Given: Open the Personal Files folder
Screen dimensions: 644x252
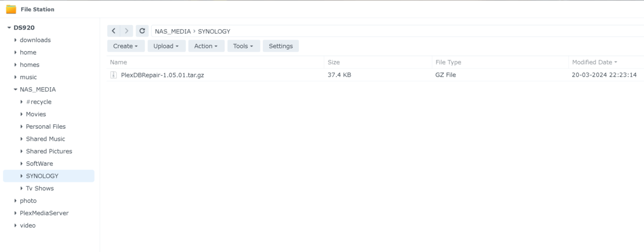Looking at the screenshot, I should point(46,126).
